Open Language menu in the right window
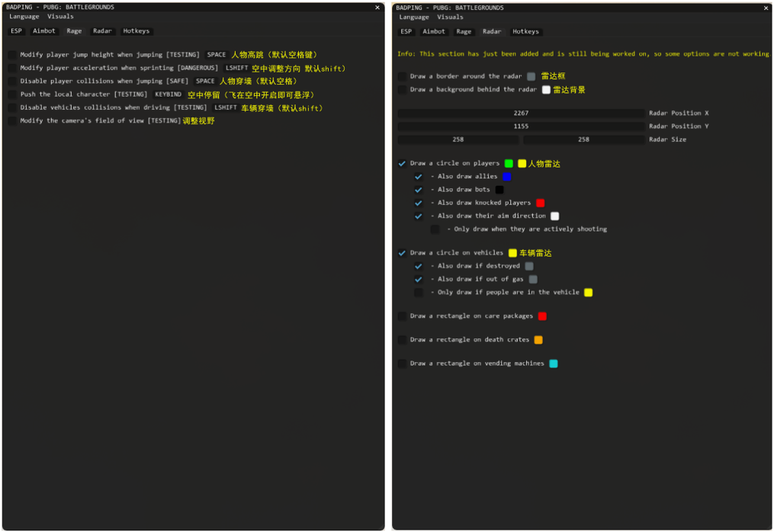Viewport: 774px width, 532px height. point(413,17)
